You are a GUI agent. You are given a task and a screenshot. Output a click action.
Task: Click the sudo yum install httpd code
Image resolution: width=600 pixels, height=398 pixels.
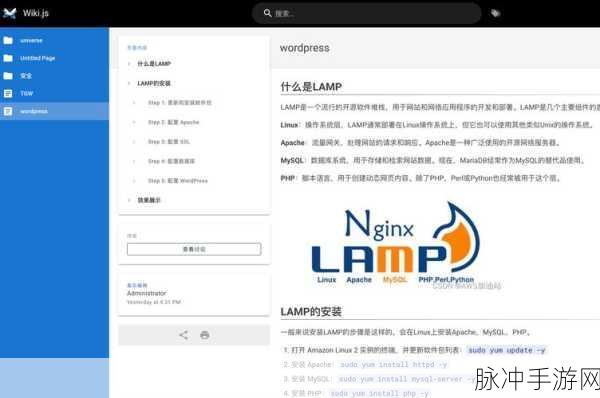click(x=393, y=365)
